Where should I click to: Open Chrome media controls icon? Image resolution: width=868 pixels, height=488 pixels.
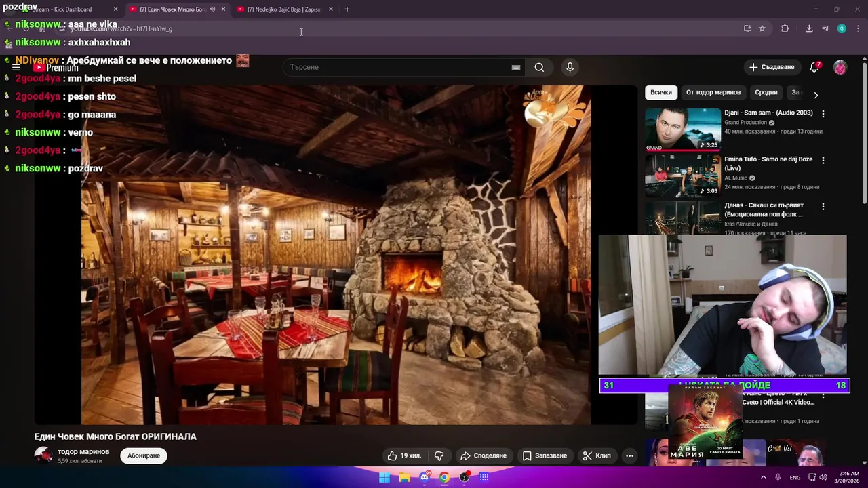click(x=825, y=28)
